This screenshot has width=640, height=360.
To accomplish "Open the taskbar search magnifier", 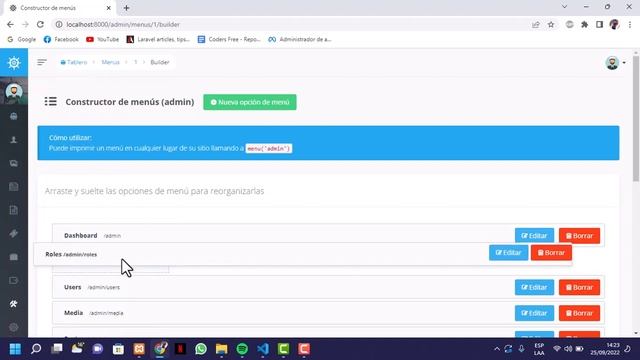I will coord(36,349).
